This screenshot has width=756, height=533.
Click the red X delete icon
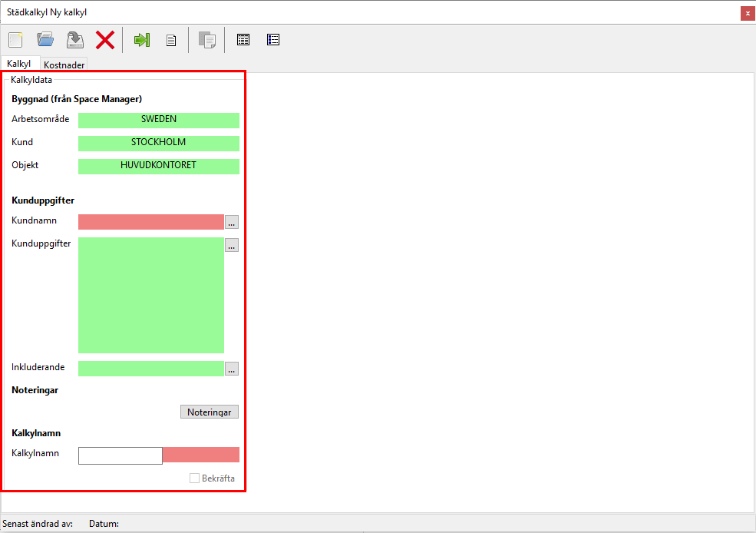tap(104, 40)
